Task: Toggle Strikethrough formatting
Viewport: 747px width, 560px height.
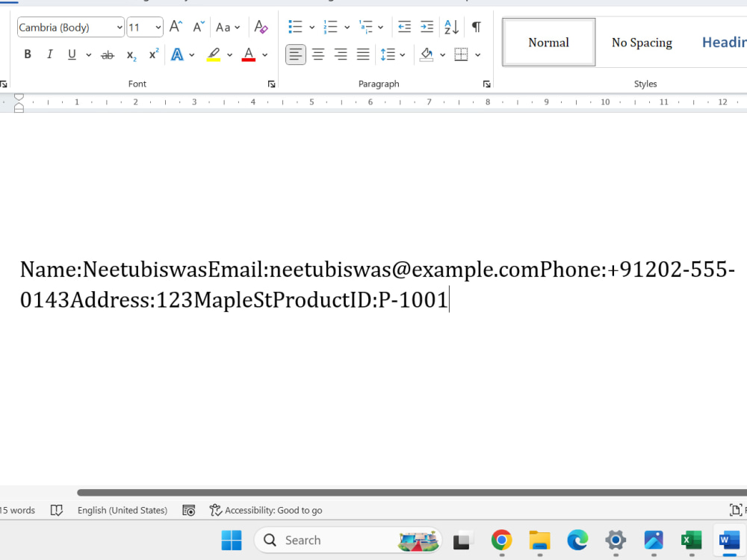Action: (108, 55)
